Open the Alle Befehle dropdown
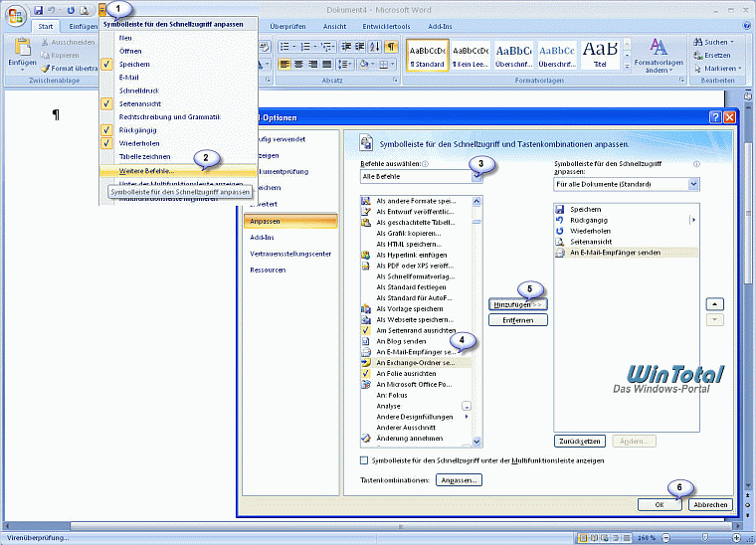The width and height of the screenshot is (756, 545). click(422, 176)
